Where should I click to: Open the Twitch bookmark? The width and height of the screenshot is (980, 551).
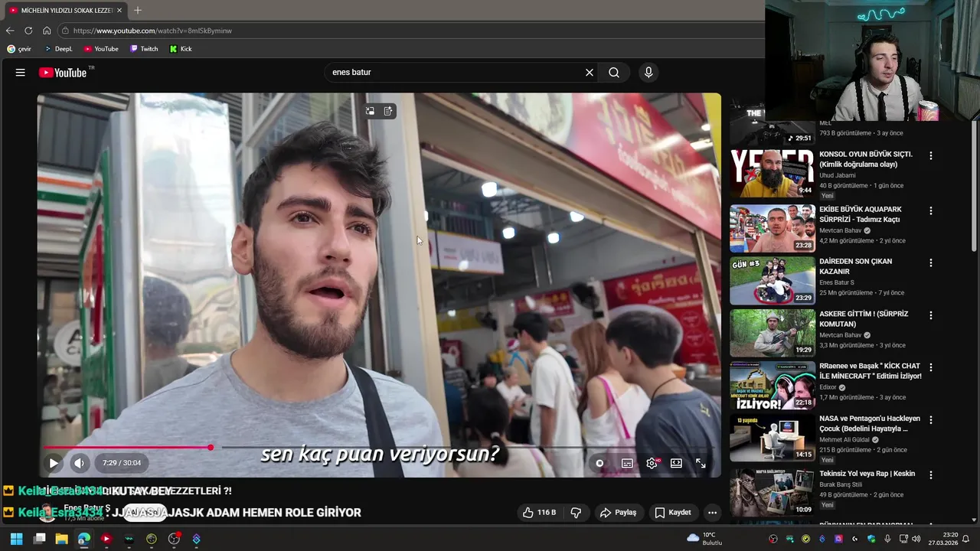(144, 49)
